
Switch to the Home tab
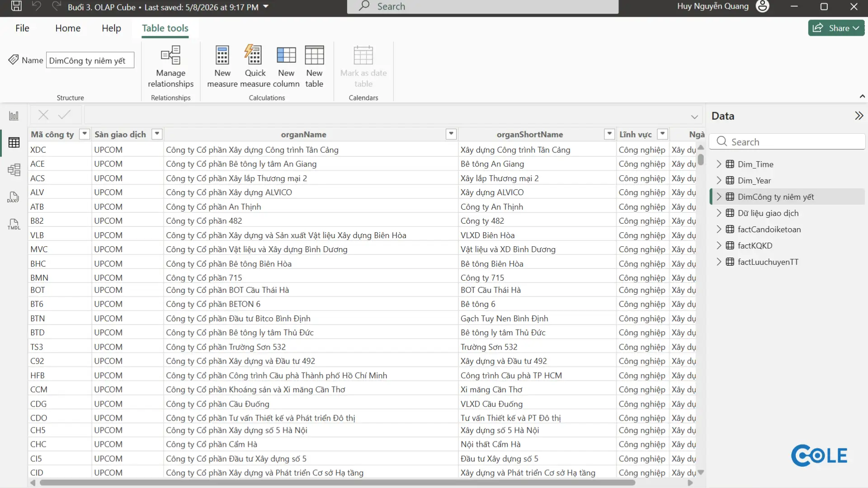[68, 28]
